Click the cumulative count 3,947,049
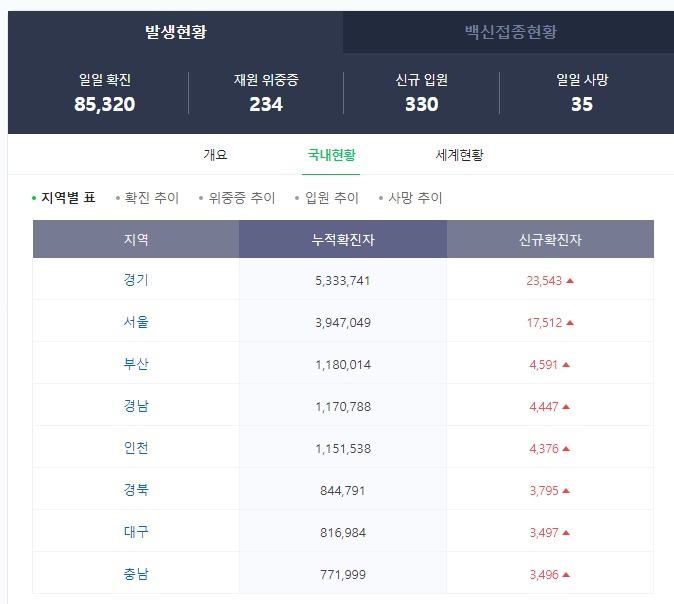 click(343, 323)
